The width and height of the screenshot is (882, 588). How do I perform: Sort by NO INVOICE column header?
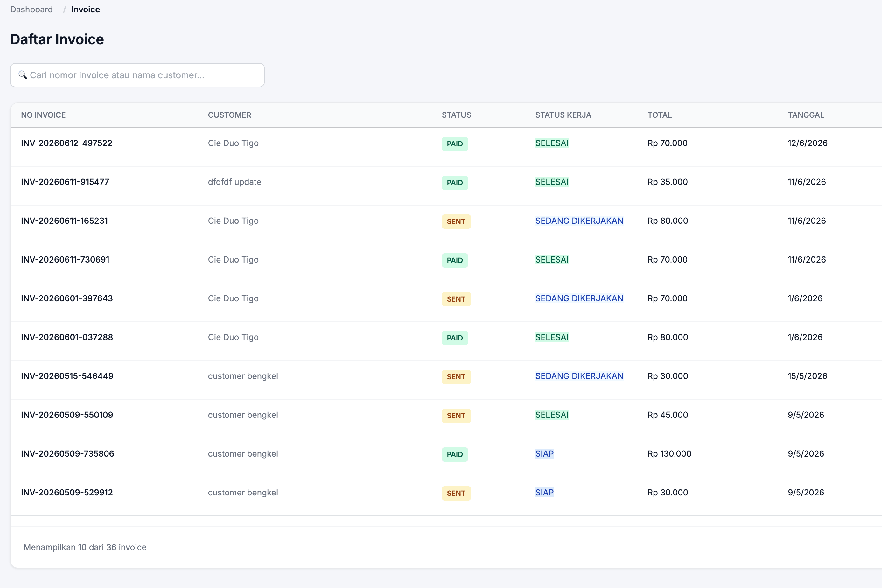pyautogui.click(x=43, y=115)
